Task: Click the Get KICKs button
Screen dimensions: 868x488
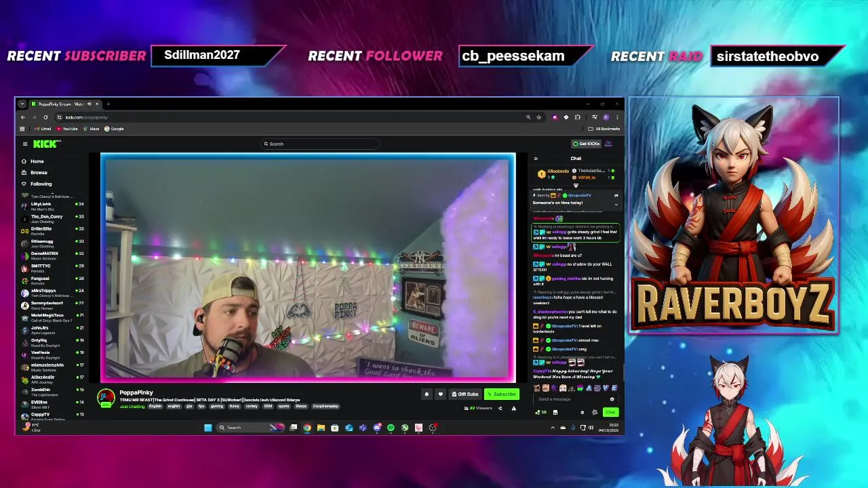Action: [586, 144]
